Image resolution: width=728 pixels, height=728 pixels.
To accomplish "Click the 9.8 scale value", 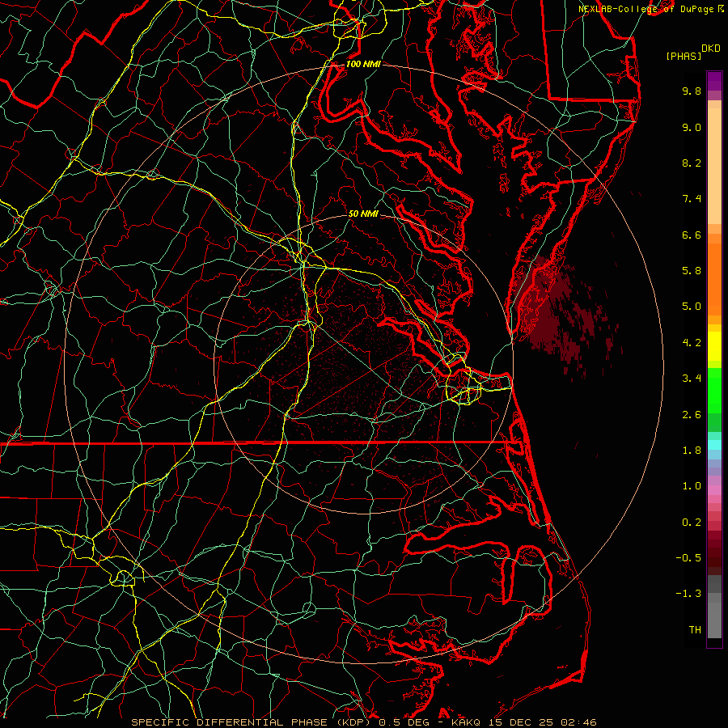I will pyautogui.click(x=692, y=91).
